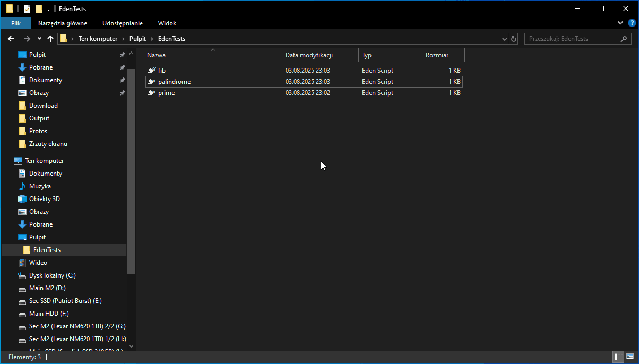Viewport: 639px width, 364px height.
Task: Sort files by Nazwa column
Action: [213, 55]
